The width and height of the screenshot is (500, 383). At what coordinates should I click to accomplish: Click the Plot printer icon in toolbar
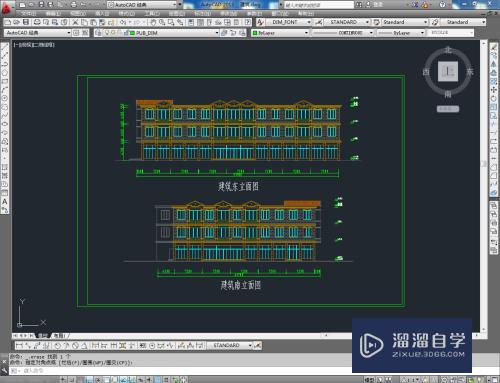pyautogui.click(x=37, y=22)
